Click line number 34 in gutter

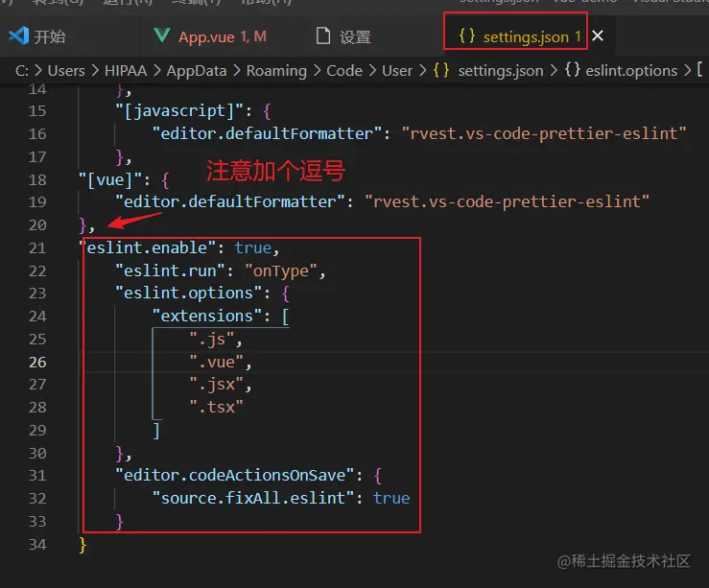(x=37, y=544)
